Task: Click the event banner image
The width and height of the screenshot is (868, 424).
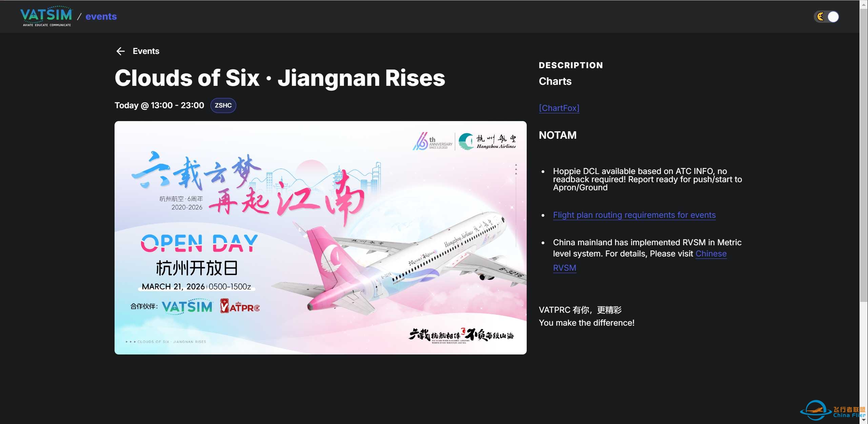Action: 321,238
